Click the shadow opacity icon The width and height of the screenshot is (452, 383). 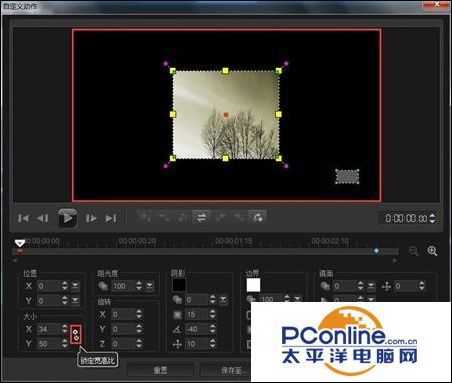tap(177, 300)
